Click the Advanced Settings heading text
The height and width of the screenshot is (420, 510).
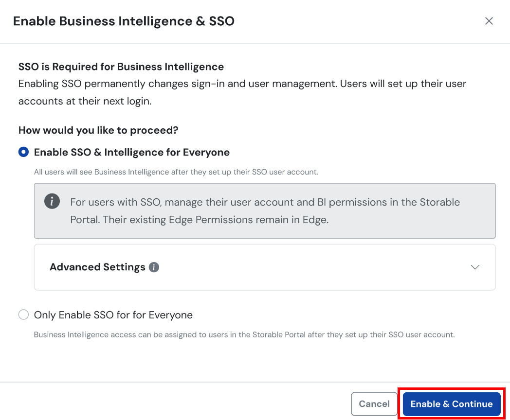click(x=97, y=267)
